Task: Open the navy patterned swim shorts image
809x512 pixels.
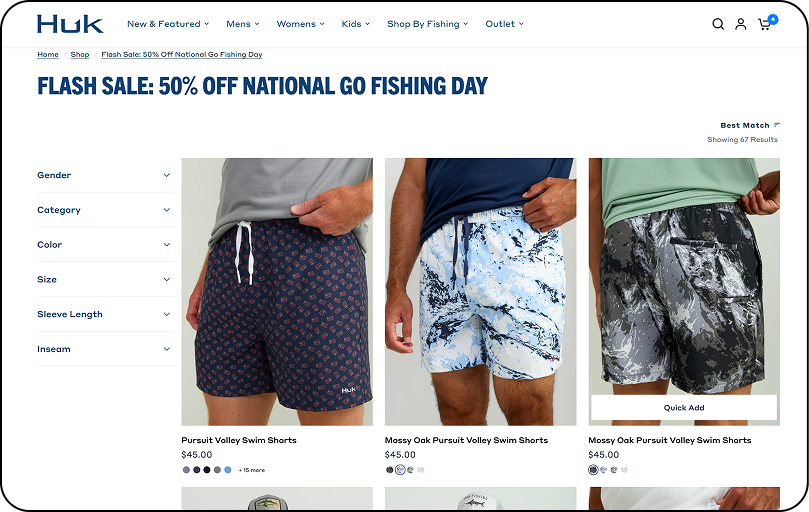Action: pos(277,291)
